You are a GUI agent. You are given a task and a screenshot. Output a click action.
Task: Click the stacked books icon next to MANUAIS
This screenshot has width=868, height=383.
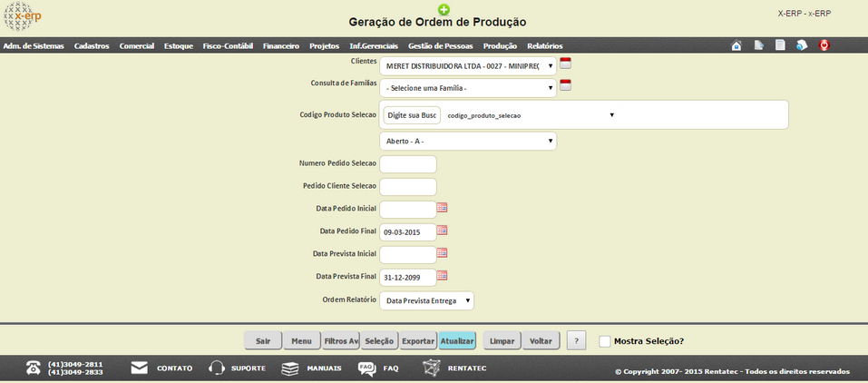[290, 368]
